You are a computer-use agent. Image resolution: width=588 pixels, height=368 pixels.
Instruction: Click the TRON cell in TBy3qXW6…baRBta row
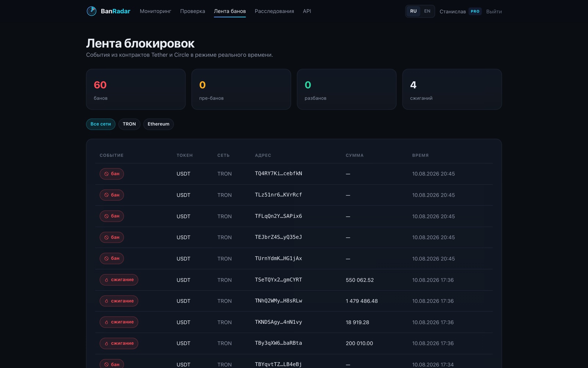[x=225, y=343]
